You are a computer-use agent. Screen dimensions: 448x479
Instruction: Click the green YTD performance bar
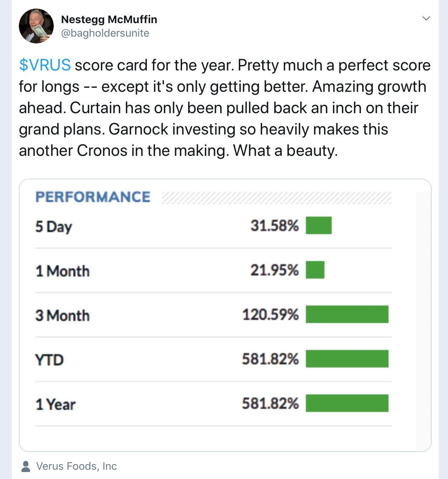pos(347,359)
